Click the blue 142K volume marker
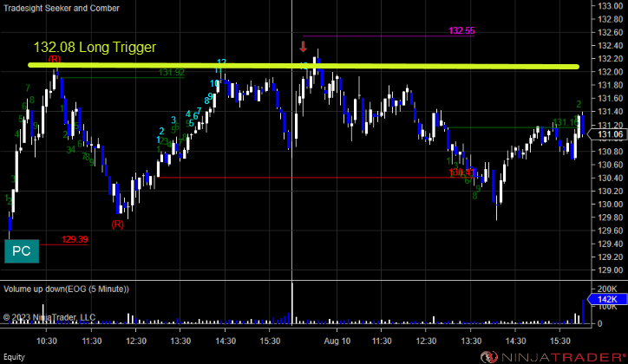 607,299
